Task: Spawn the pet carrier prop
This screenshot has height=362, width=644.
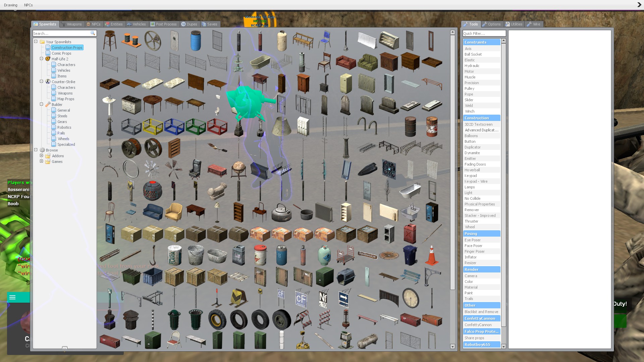Action: click(x=346, y=277)
